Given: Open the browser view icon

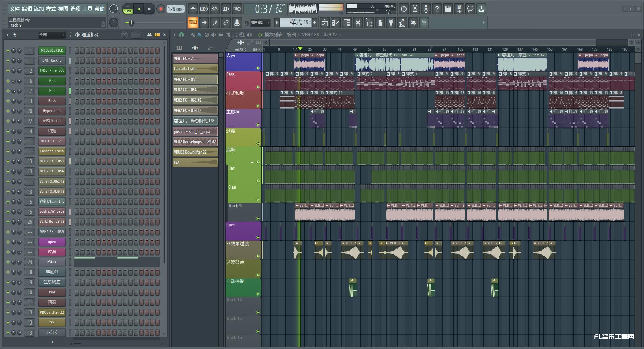Looking at the screenshot, I should coord(369,23).
